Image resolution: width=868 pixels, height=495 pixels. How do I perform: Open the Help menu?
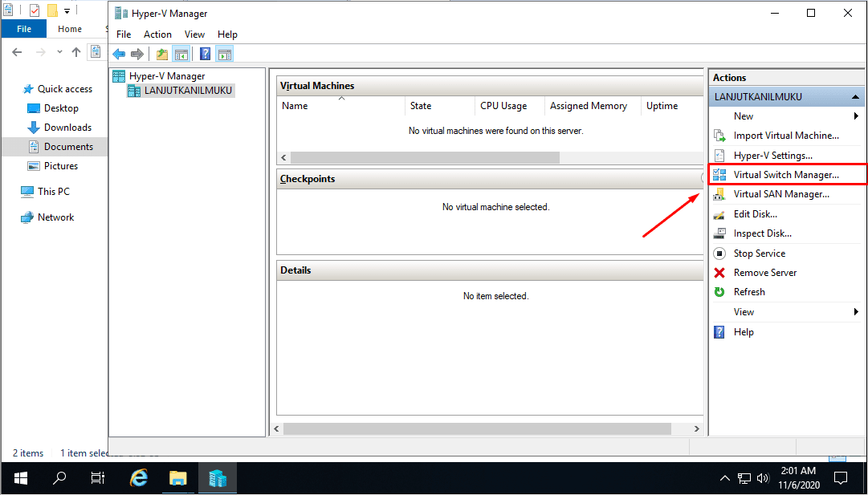(227, 34)
